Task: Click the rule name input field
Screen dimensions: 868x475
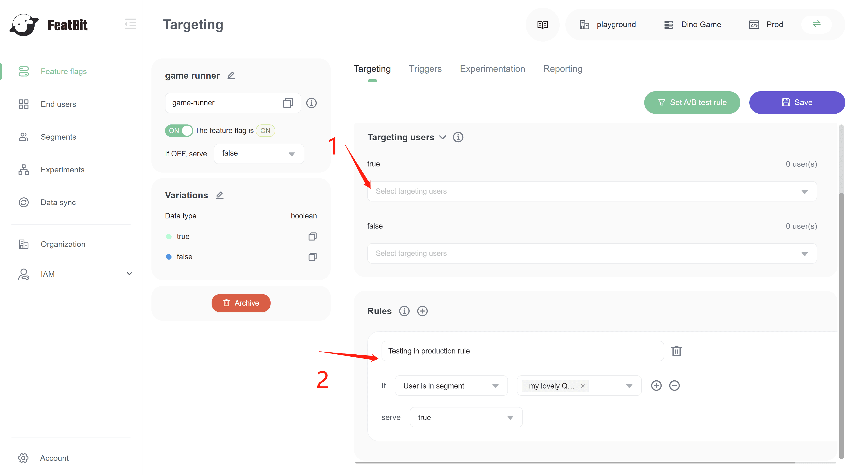Action: (x=522, y=351)
